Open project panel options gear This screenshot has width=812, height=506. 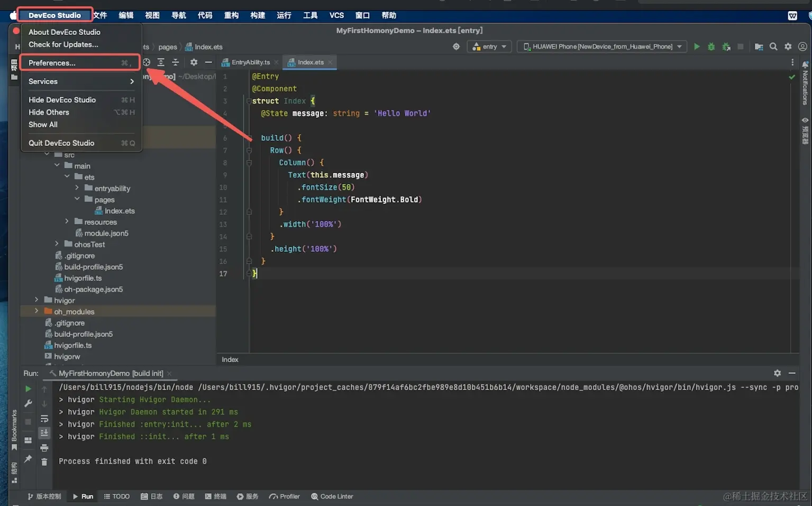194,62
